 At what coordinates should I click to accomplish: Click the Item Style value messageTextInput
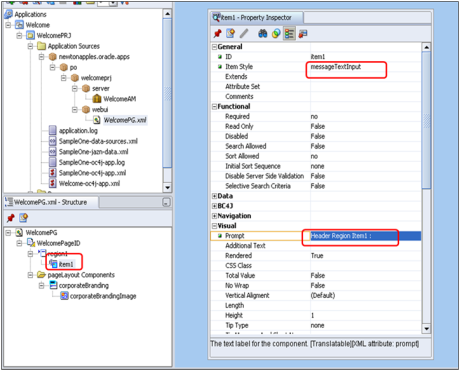336,67
